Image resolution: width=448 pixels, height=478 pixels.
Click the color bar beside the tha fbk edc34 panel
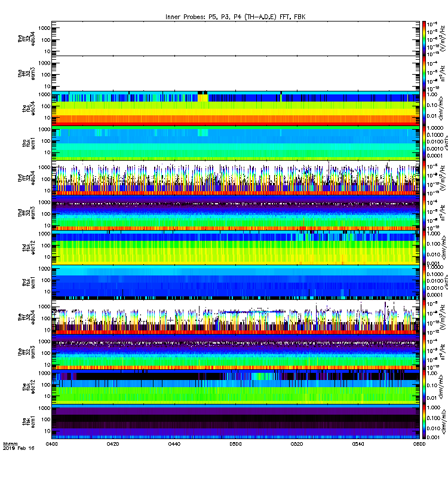pos(424,108)
